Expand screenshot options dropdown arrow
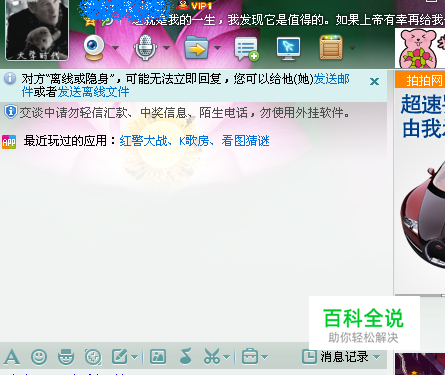This screenshot has height=375, width=445. point(227,357)
